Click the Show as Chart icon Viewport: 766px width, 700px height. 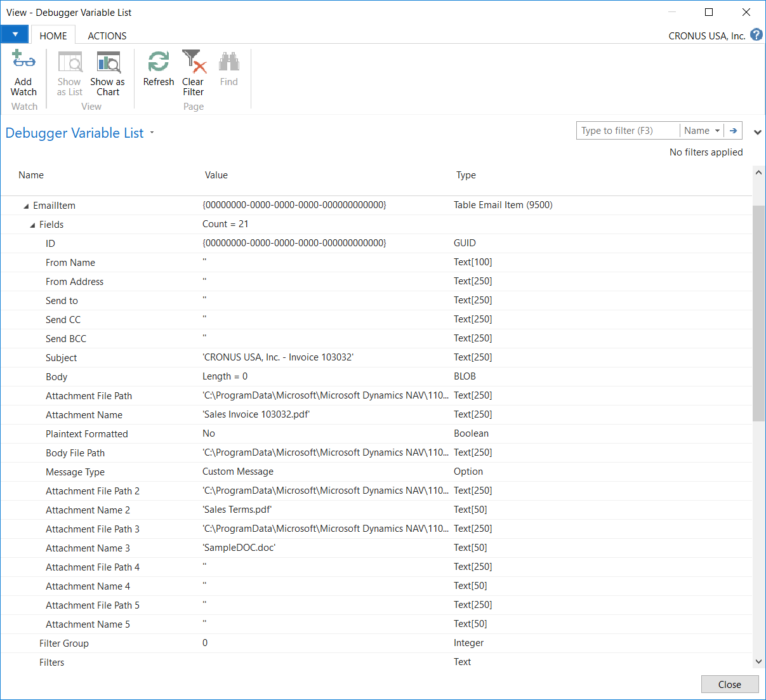coord(108,63)
